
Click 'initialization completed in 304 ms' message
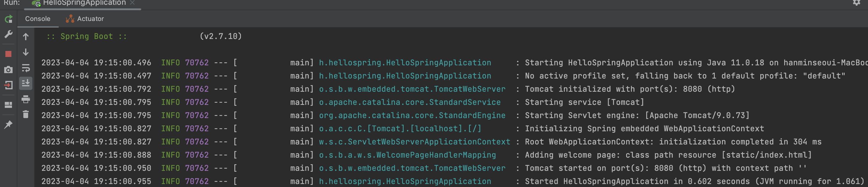pyautogui.click(x=740, y=142)
